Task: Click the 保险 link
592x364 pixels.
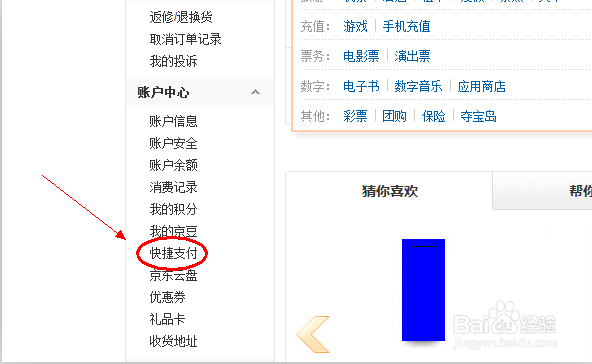Action: point(434,116)
